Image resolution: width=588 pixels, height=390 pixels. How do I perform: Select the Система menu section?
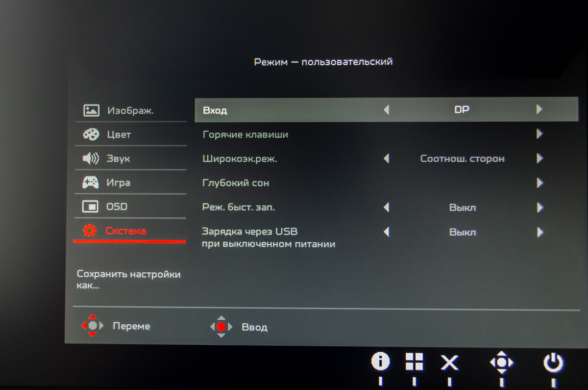pos(130,231)
